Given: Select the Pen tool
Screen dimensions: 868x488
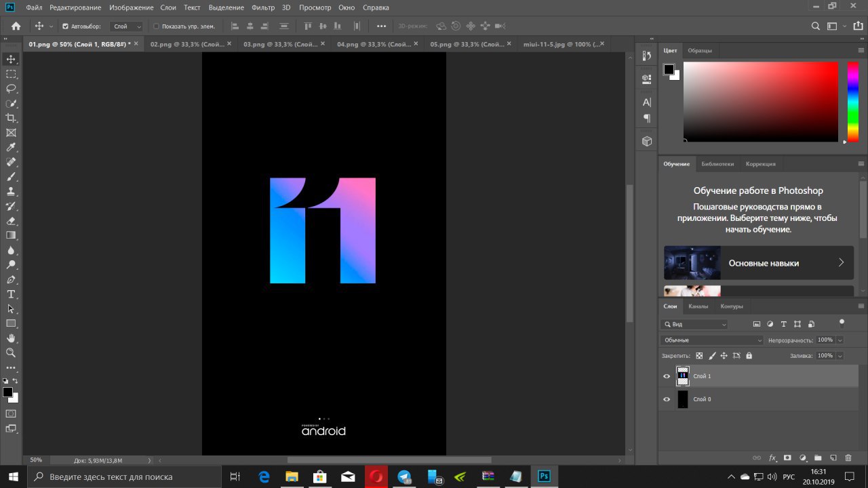Looking at the screenshot, I should click(x=11, y=279).
